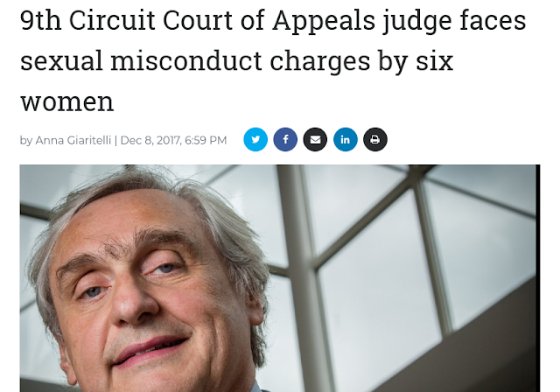Email this article using the envelope icon
This screenshot has height=392, width=560.
click(315, 139)
